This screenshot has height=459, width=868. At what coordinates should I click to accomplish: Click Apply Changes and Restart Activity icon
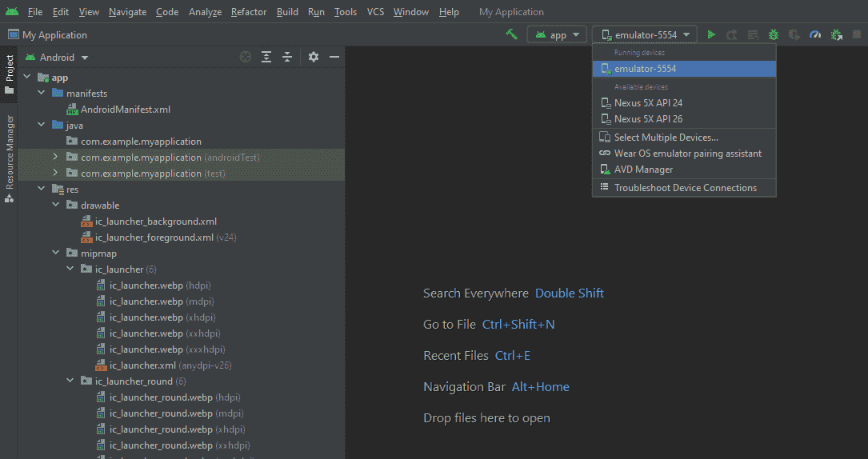click(x=732, y=35)
